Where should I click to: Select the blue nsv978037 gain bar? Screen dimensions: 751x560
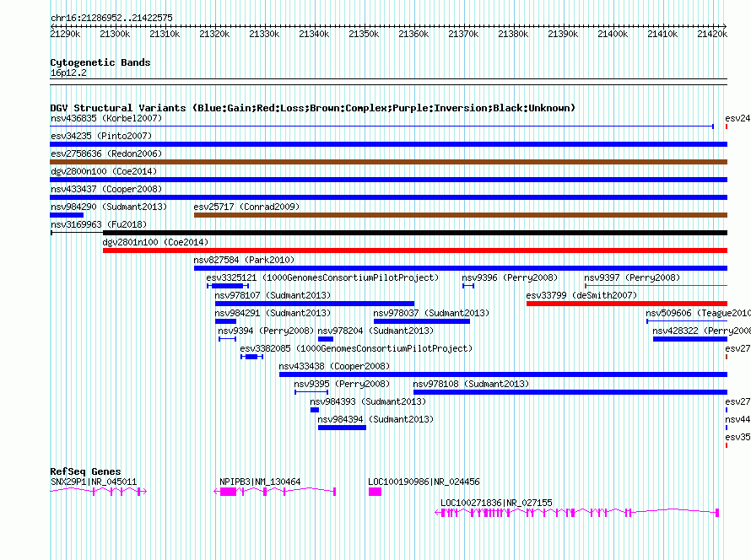pyautogui.click(x=421, y=321)
